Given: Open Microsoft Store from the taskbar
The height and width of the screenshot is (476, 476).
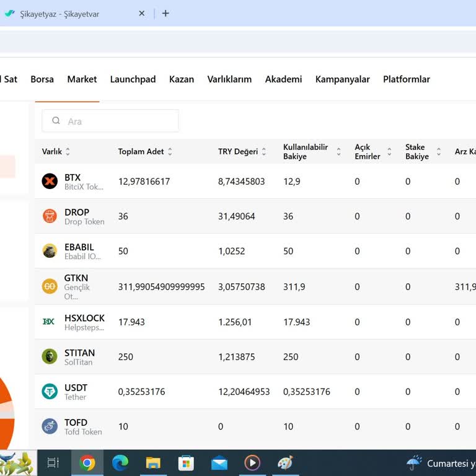Looking at the screenshot, I should tap(186, 463).
